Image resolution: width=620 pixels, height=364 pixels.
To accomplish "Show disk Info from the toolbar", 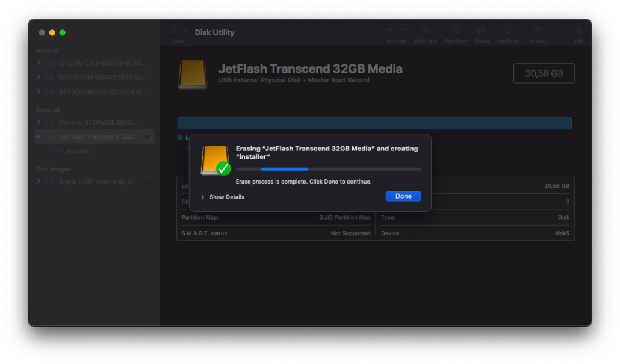I will (x=578, y=30).
